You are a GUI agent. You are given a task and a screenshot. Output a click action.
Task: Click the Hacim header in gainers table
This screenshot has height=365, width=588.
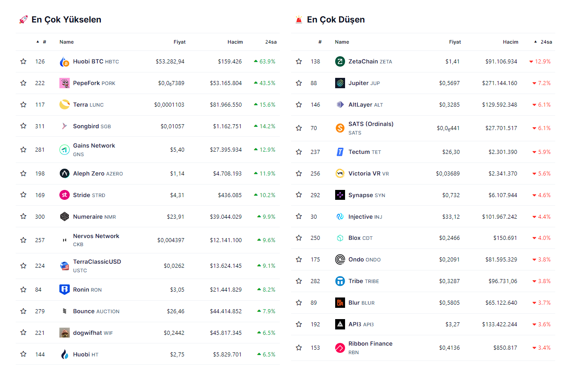[x=235, y=42]
